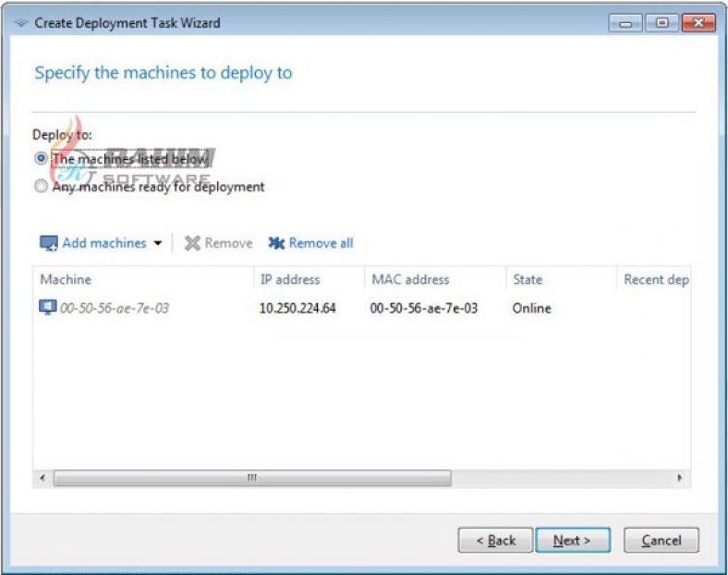Viewport: 728px width, 575px height.
Task: Select machine name 00-50-56-ae-7e-03 in Machine column
Action: click(115, 308)
